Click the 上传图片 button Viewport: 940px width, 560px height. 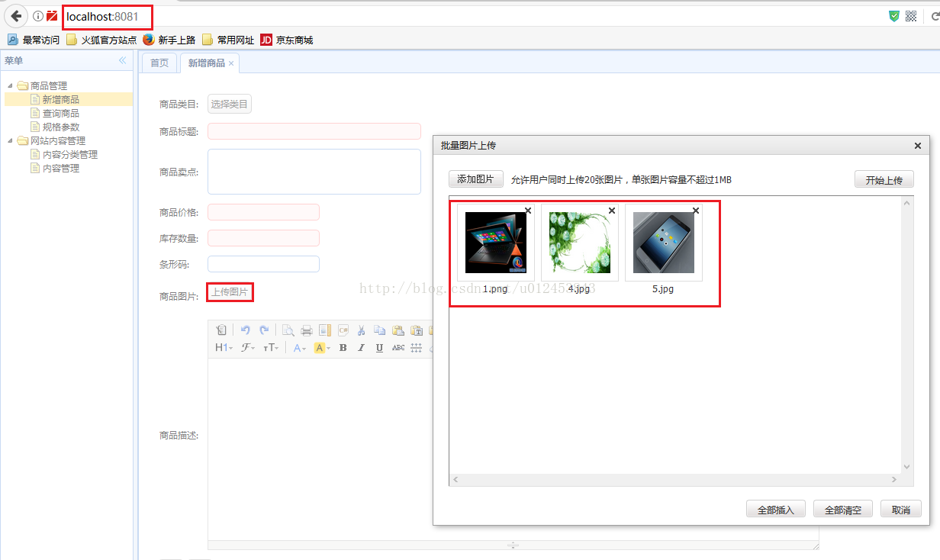click(x=230, y=292)
